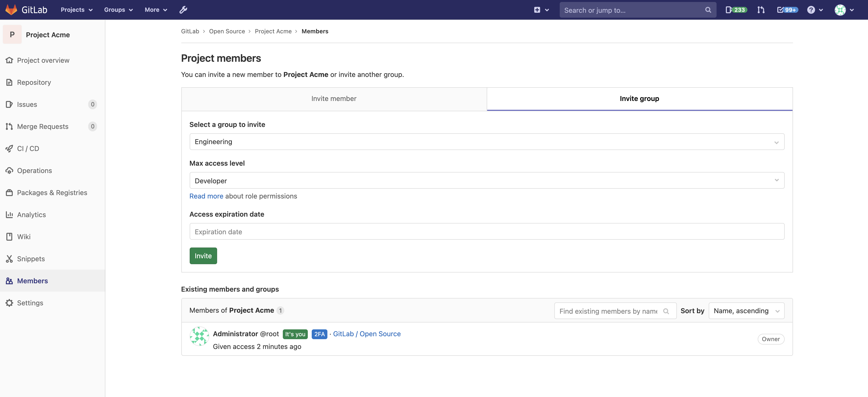Open Merge Requests in the sidebar

tap(52, 126)
